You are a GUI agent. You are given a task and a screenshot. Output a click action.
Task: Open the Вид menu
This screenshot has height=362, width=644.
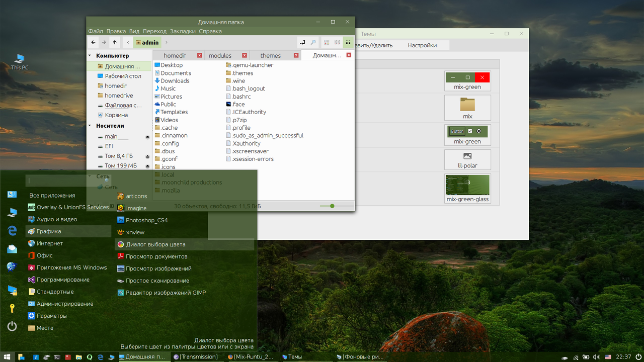point(134,31)
